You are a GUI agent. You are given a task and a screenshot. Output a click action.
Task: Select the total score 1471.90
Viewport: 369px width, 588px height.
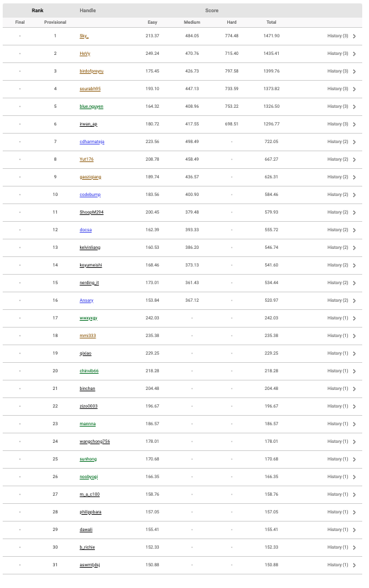271,36
